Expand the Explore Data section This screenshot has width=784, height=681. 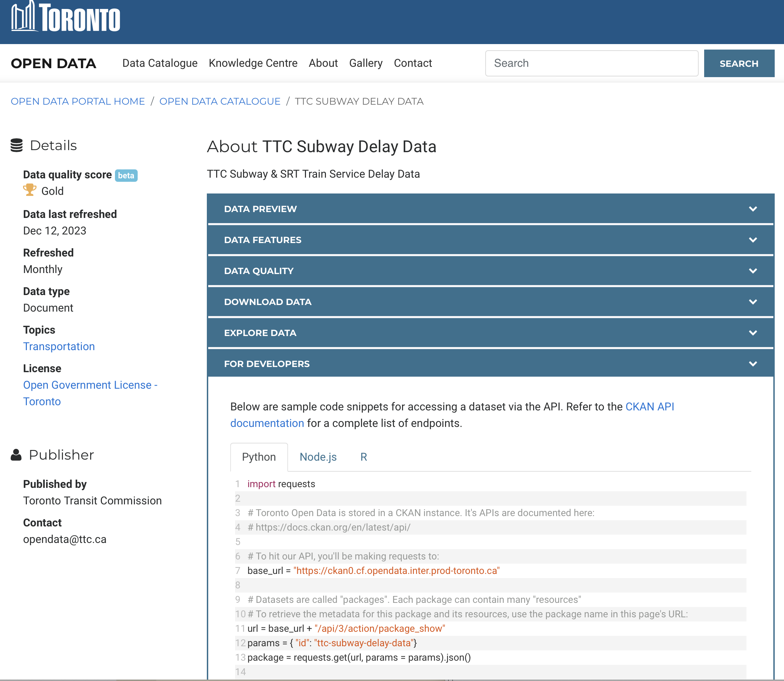click(490, 333)
